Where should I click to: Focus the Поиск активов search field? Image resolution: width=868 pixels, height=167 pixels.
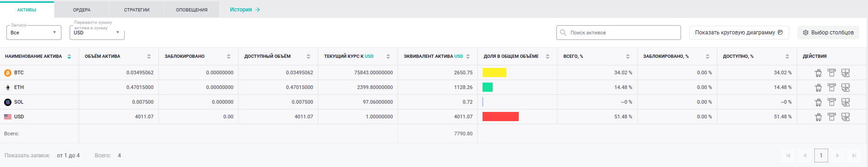coord(619,33)
